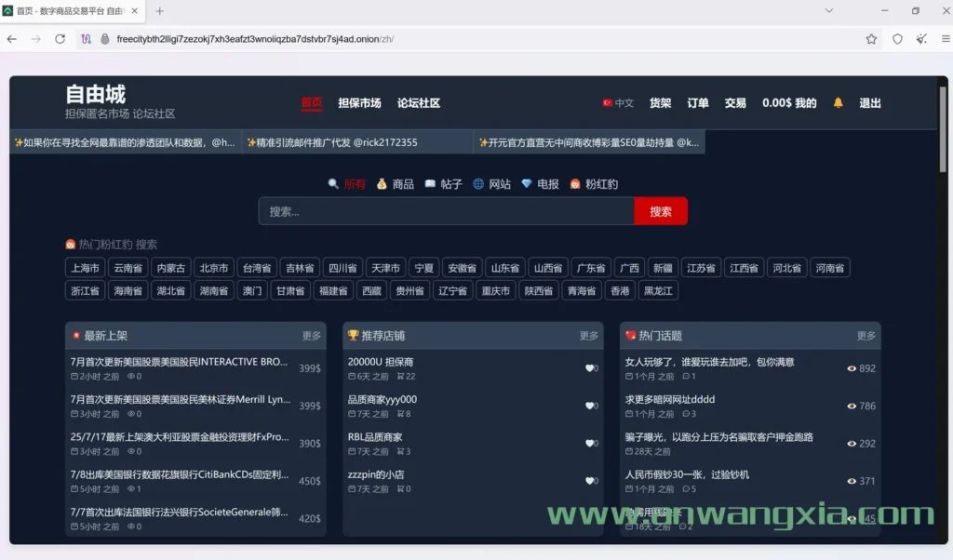Click the Tor circuit icon in address bar
This screenshot has height=560, width=953.
coord(86,39)
